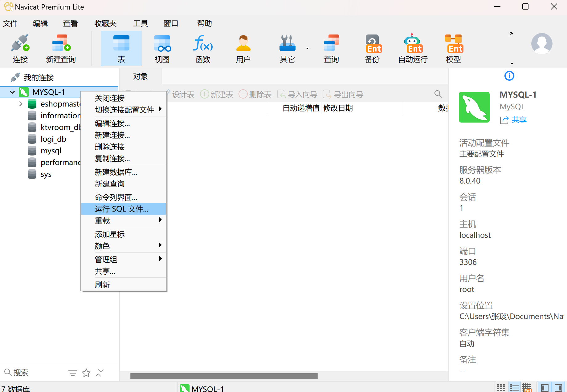
Task: Click the large MySQL dolphin logo
Action: (474, 107)
